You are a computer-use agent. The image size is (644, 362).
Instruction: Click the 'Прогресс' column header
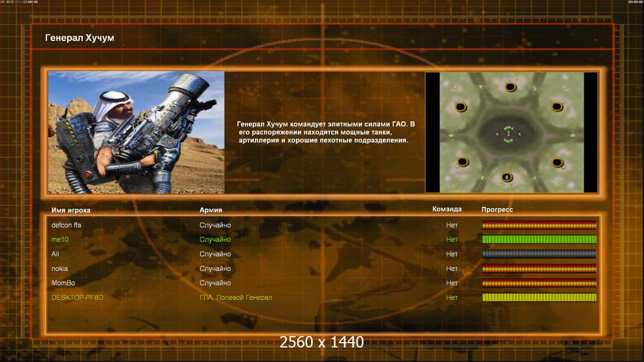[497, 209]
